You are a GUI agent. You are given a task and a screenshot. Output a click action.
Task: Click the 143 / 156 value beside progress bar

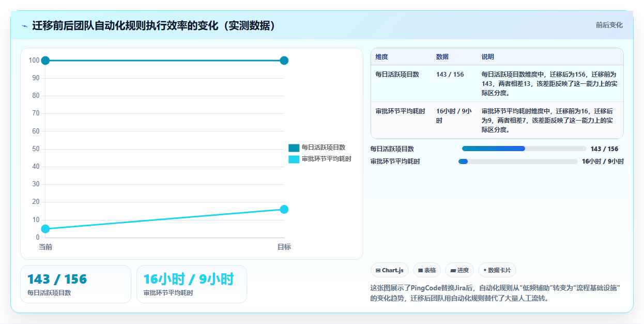pyautogui.click(x=604, y=149)
